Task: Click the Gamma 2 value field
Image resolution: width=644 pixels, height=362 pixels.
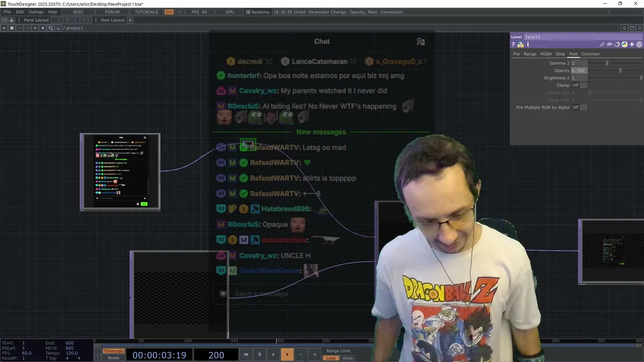Action: 579,63
